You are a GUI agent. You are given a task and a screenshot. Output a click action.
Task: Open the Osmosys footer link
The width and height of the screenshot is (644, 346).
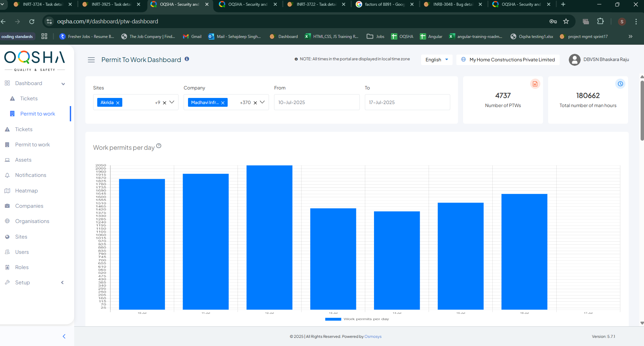tap(373, 337)
